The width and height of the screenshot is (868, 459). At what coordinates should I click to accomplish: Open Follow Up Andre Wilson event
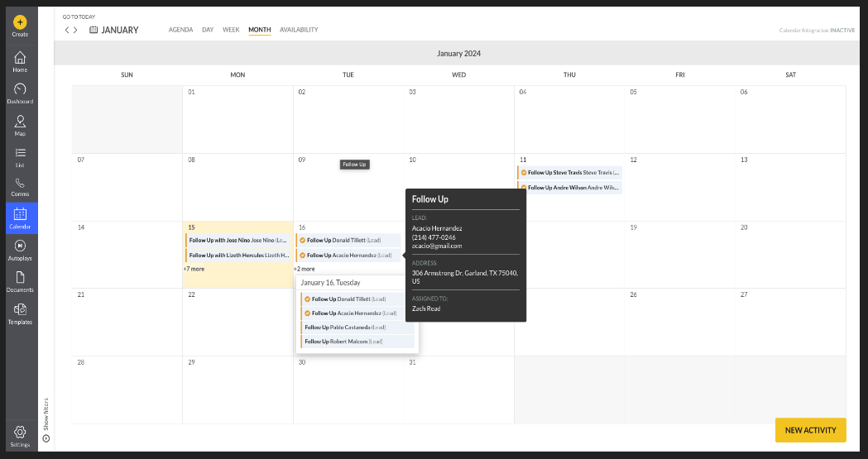click(x=569, y=188)
